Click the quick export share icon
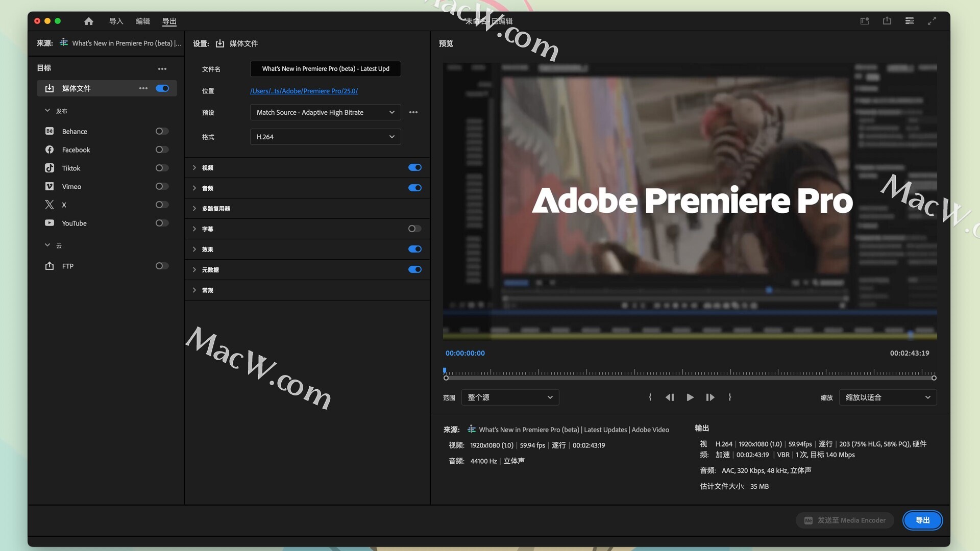Viewport: 980px width, 551px height. tap(887, 21)
